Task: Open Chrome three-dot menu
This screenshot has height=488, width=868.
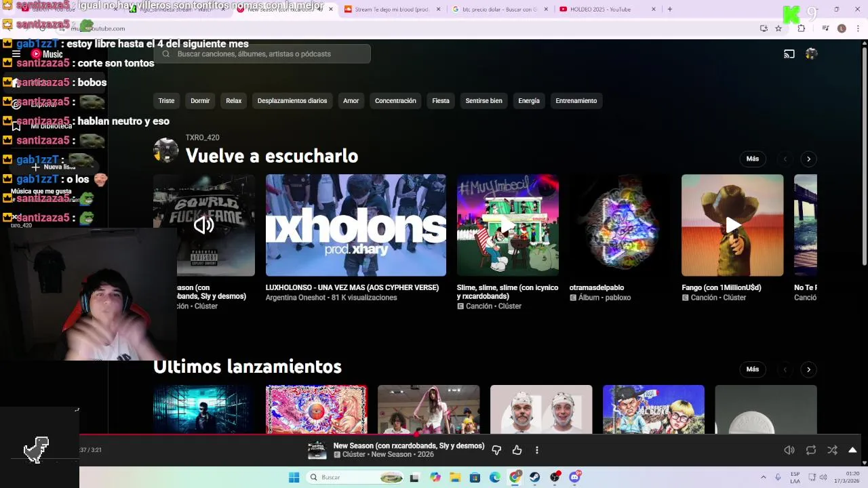Action: pos(859,28)
